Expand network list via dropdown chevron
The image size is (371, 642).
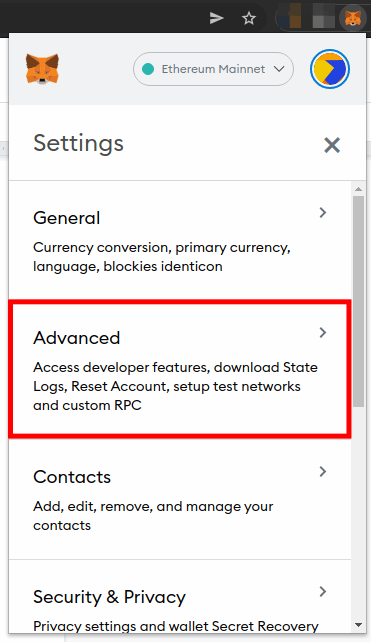click(x=279, y=69)
